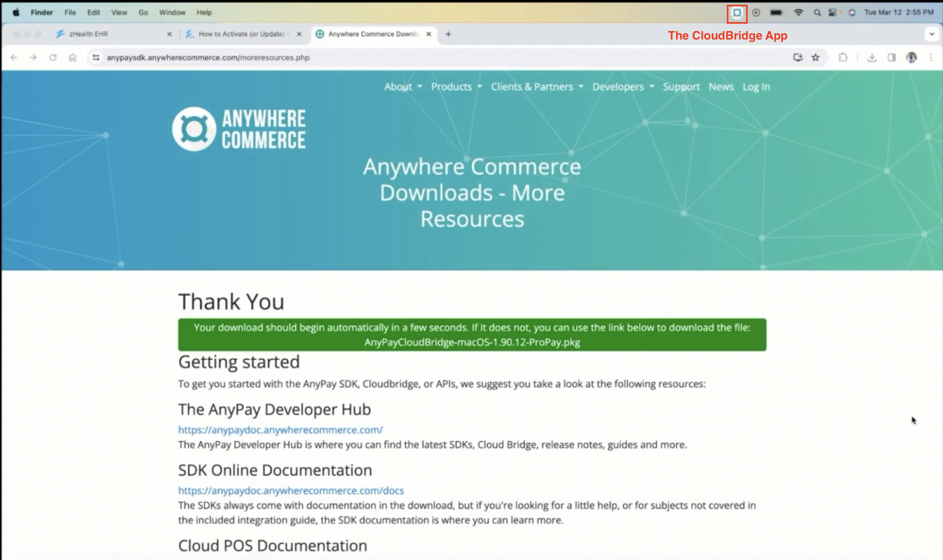This screenshot has width=943, height=560.
Task: Download AnyPayCloudBridge-macOS-1.90.12-ProPay.pkg link
Action: [472, 342]
